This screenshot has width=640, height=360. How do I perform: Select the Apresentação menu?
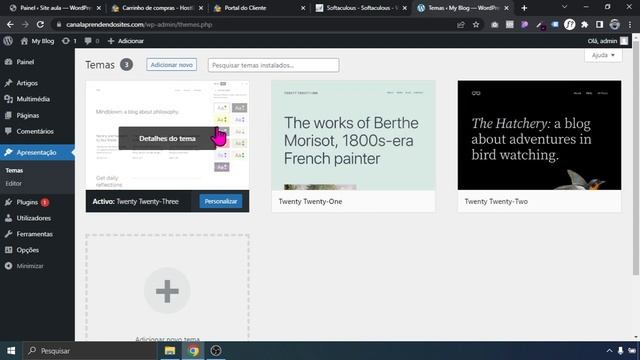pyautogui.click(x=37, y=152)
